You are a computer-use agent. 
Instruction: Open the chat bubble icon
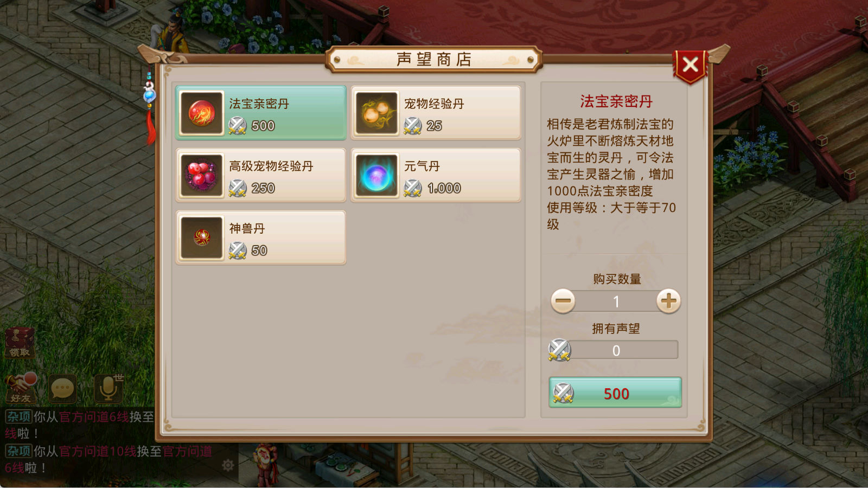[62, 388]
